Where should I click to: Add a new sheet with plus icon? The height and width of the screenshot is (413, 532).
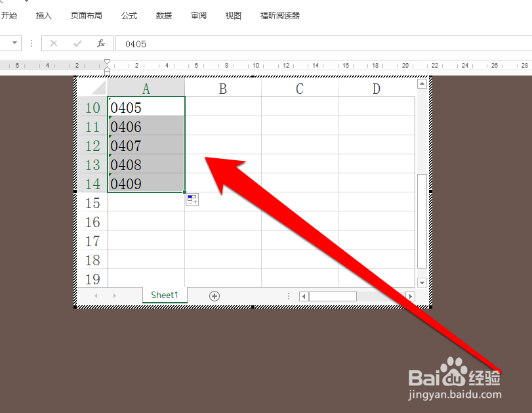[x=214, y=296]
